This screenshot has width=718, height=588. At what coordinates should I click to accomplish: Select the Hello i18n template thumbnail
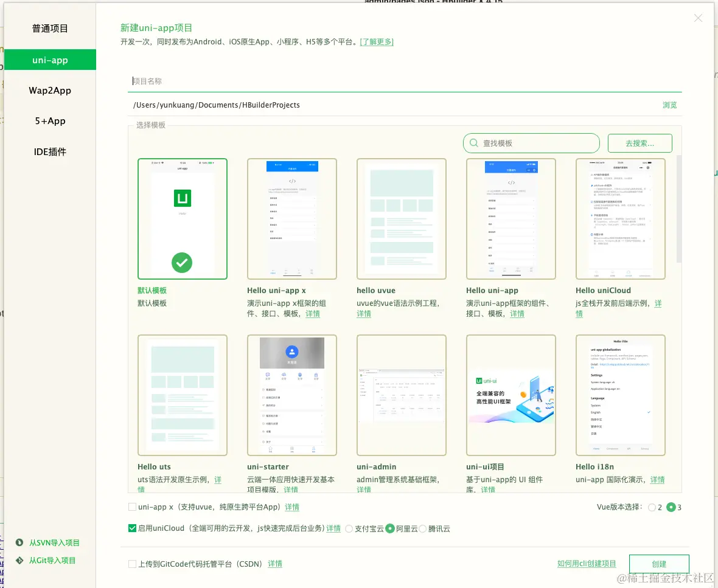click(x=621, y=395)
